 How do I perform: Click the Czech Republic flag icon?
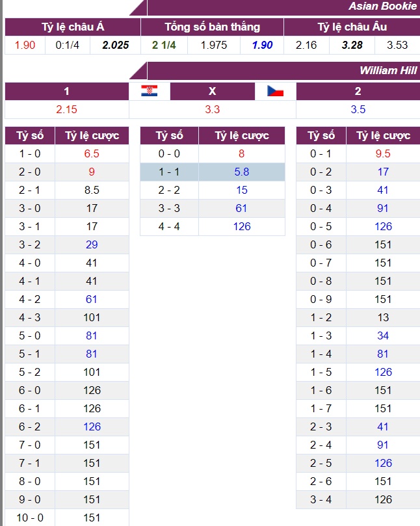[x=276, y=91]
